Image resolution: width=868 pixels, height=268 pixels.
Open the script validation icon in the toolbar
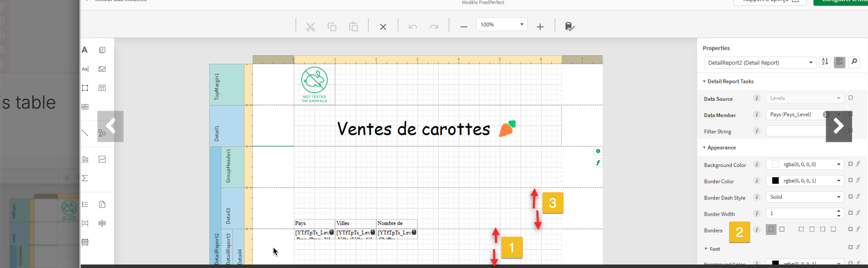[570, 27]
